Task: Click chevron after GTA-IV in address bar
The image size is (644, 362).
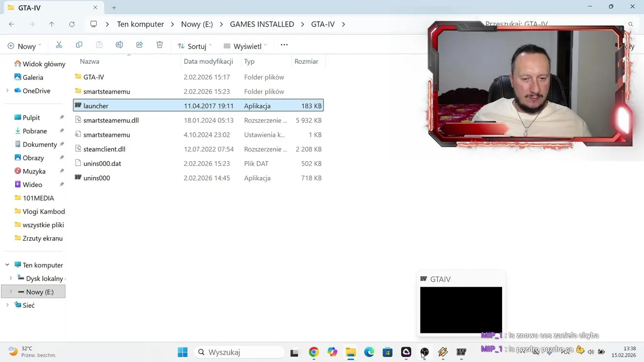Action: point(344,24)
